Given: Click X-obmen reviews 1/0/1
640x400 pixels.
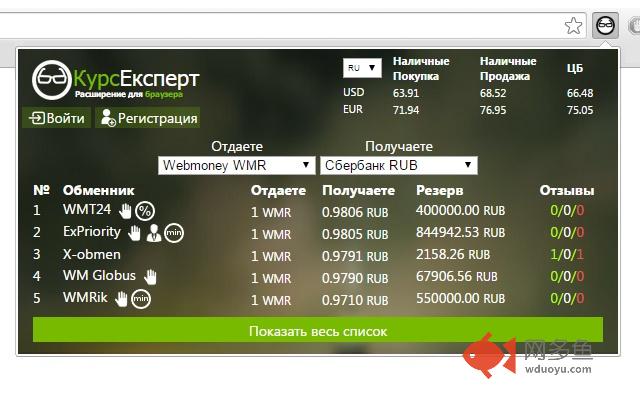Looking at the screenshot, I should click(x=567, y=254).
